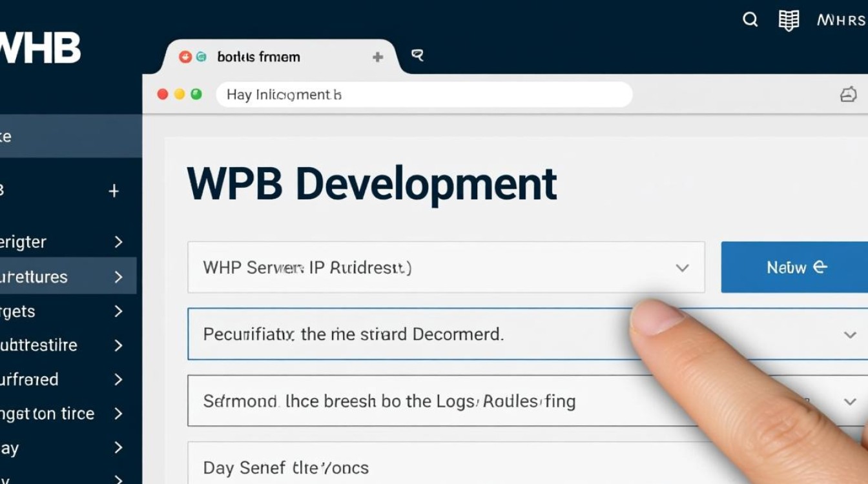Open the 'Pecurifiatx the me stirard Decormerd' dropdown

tap(528, 334)
